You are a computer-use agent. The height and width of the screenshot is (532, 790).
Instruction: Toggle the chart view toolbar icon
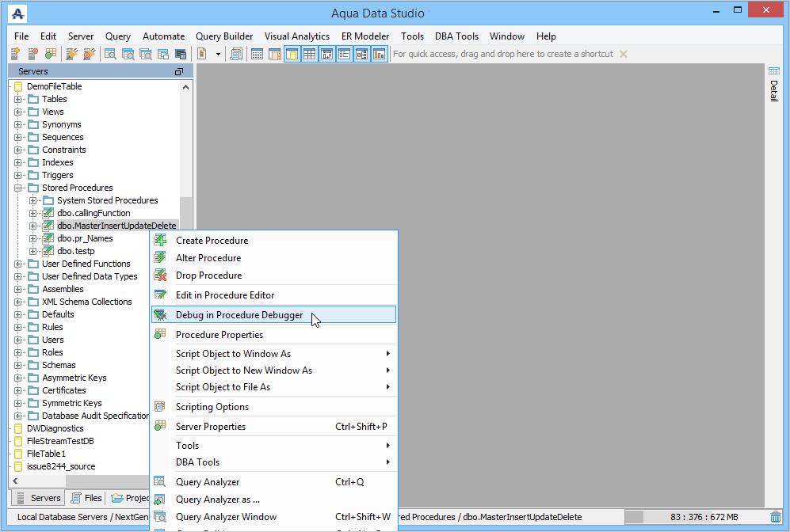[x=379, y=54]
